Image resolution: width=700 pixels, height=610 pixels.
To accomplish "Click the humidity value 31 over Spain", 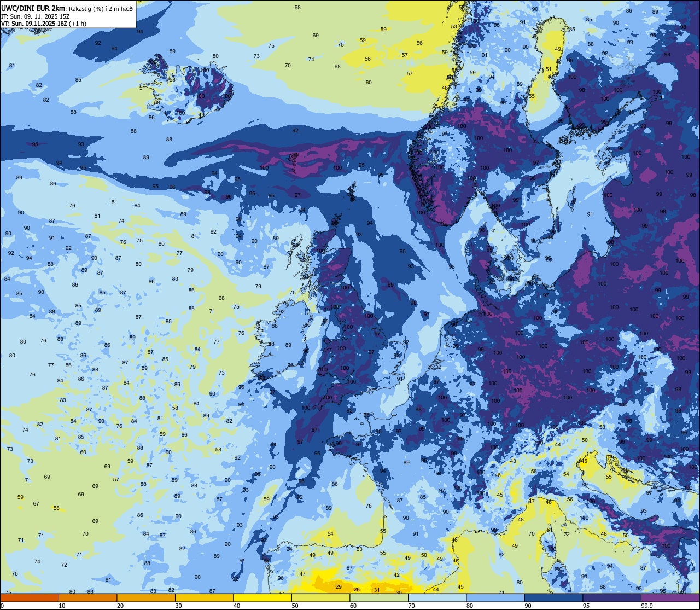I will [377, 590].
